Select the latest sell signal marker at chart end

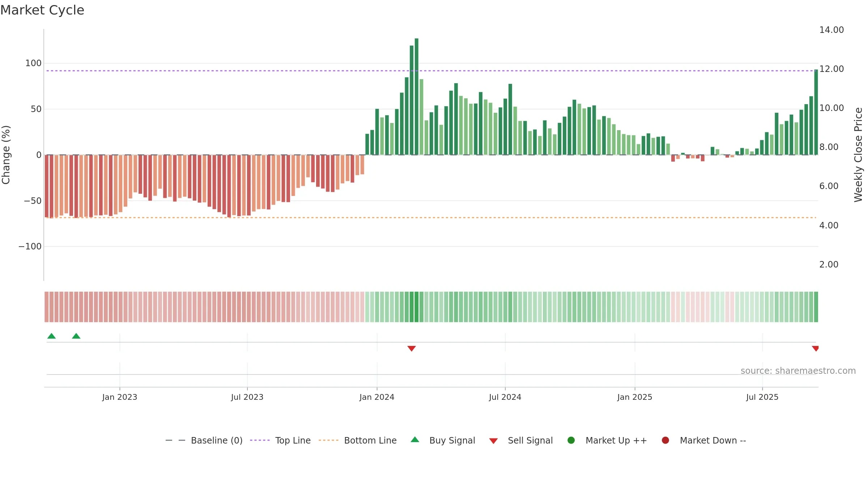[815, 348]
